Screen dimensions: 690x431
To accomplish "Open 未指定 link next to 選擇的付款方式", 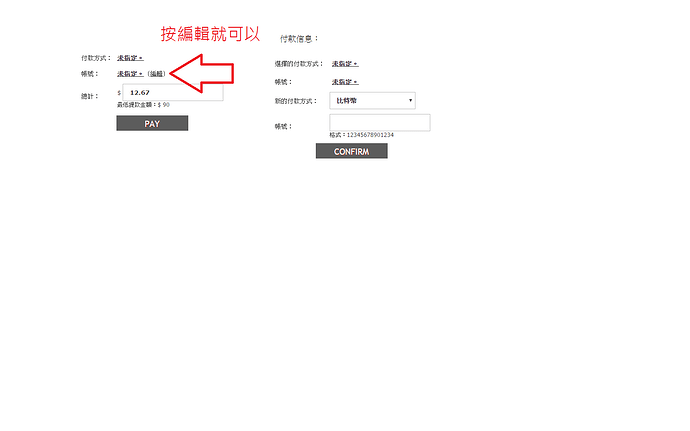I will 345,64.
